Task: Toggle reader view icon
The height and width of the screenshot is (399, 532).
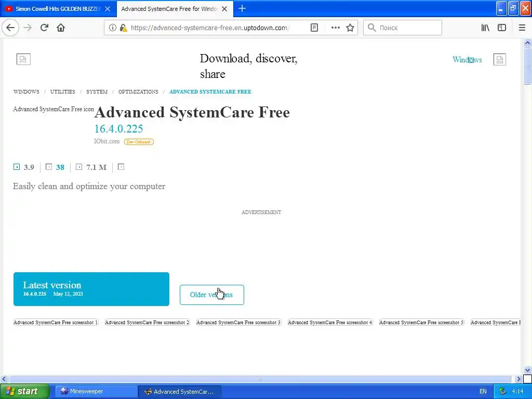Action: click(x=314, y=28)
